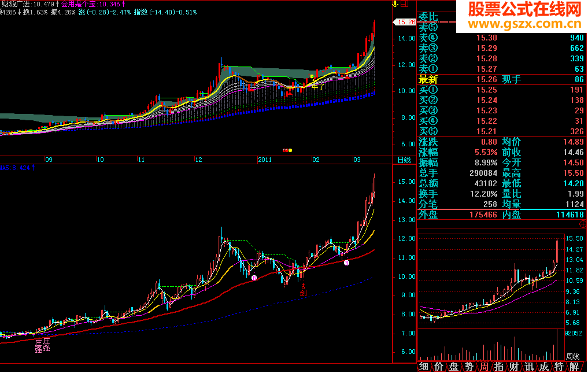Click the 均量 value 1124
Viewport: 588px width, 373px height.
575,205
